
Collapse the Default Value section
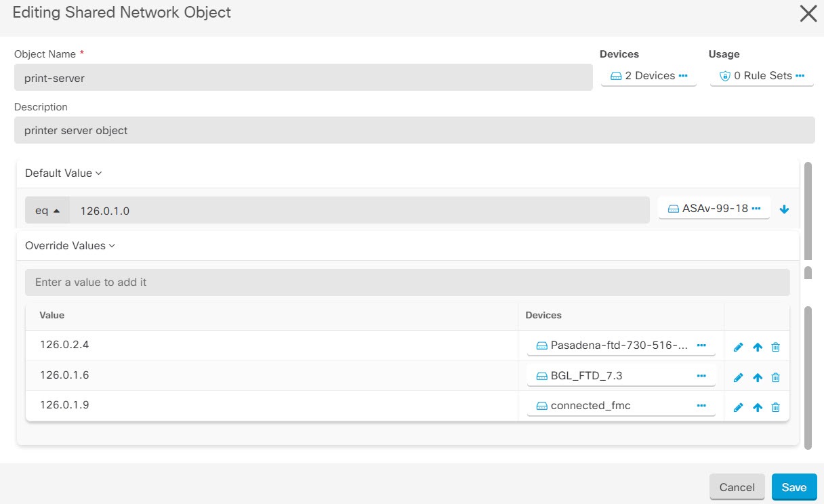(x=63, y=173)
